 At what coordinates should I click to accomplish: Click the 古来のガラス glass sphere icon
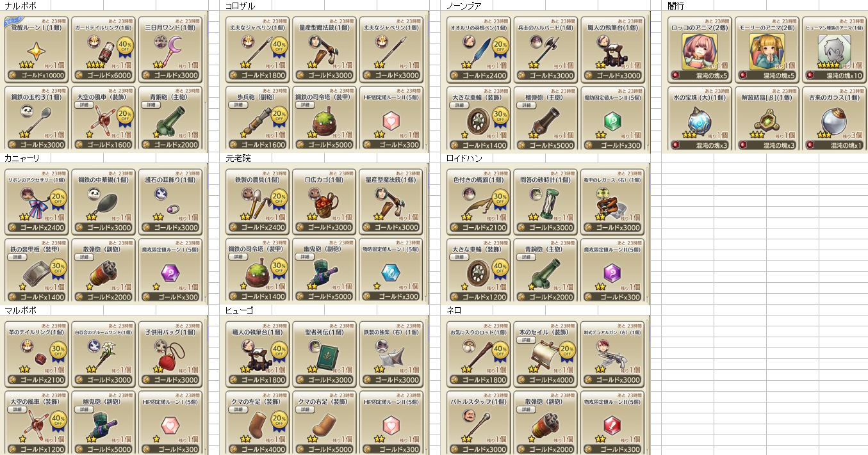coord(831,119)
